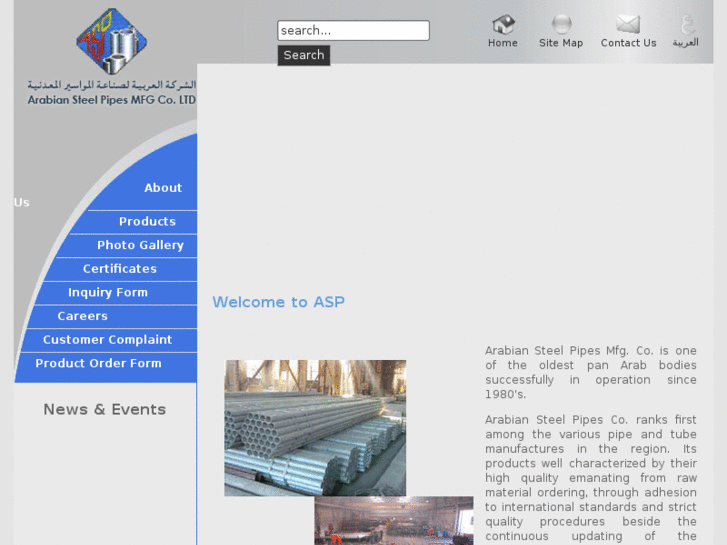
Task: Click the Search button
Action: (304, 55)
